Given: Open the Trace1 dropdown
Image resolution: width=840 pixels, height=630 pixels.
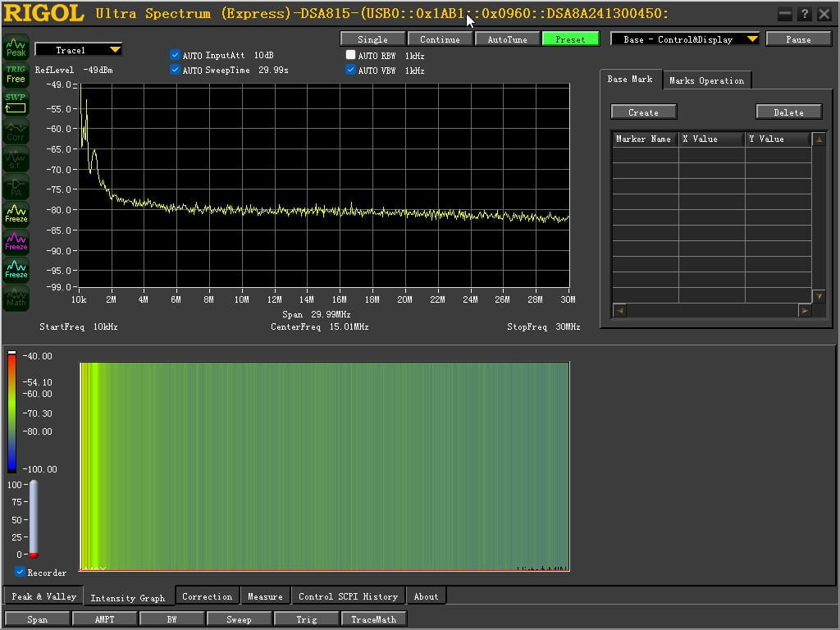Looking at the screenshot, I should click(x=78, y=50).
